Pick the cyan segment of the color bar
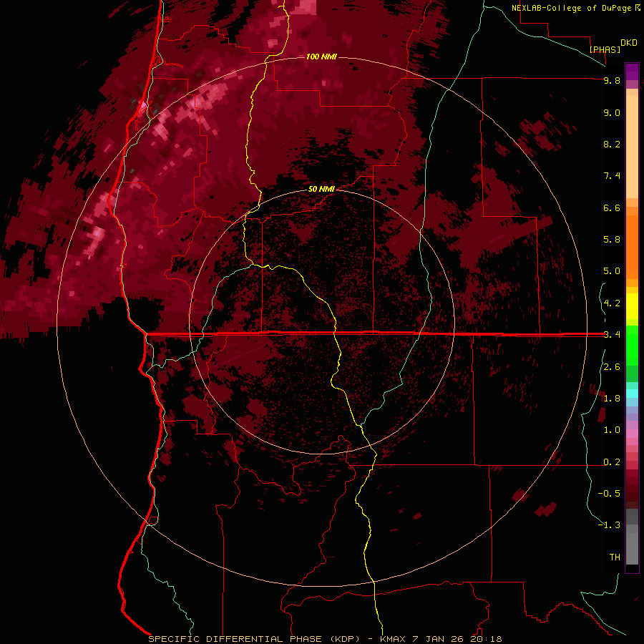The image size is (644, 644). click(x=632, y=393)
